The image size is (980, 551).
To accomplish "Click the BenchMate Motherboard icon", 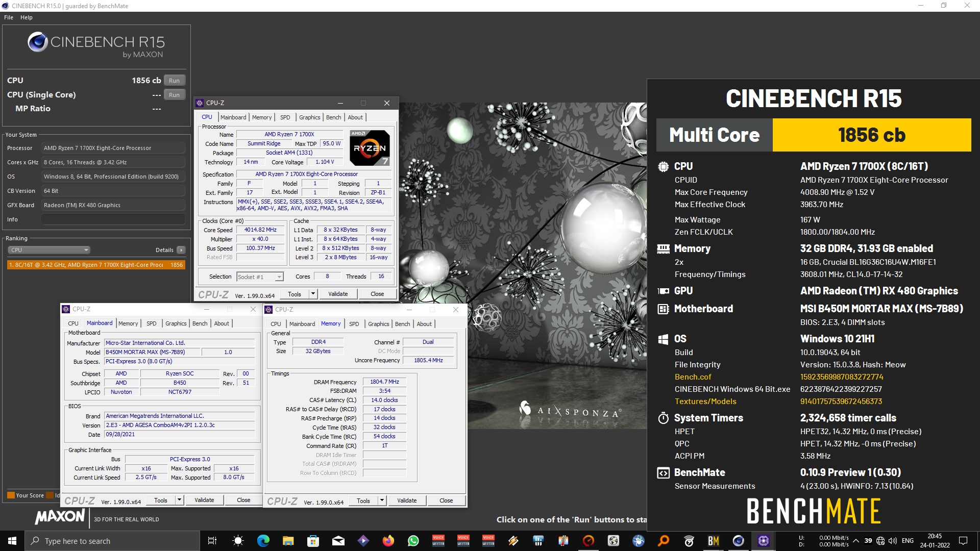I will tap(663, 309).
